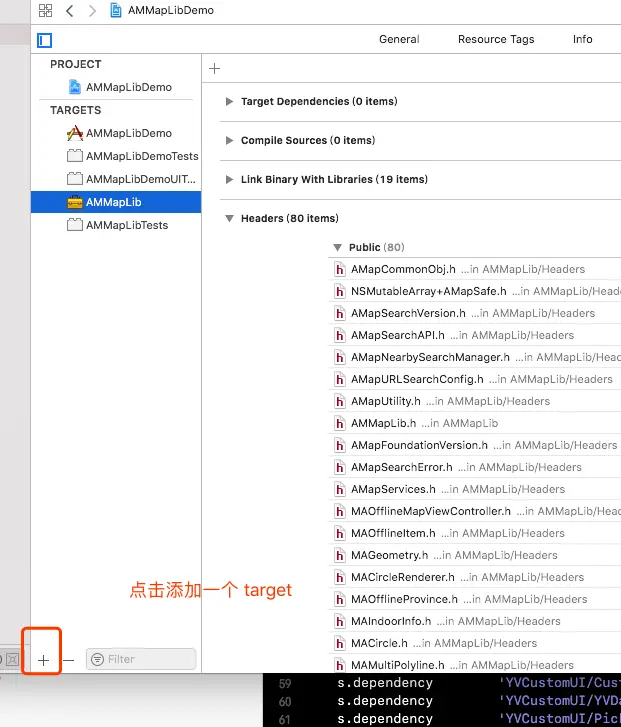Select the AMMapLibTests target
621x727 pixels.
pyautogui.click(x=116, y=225)
